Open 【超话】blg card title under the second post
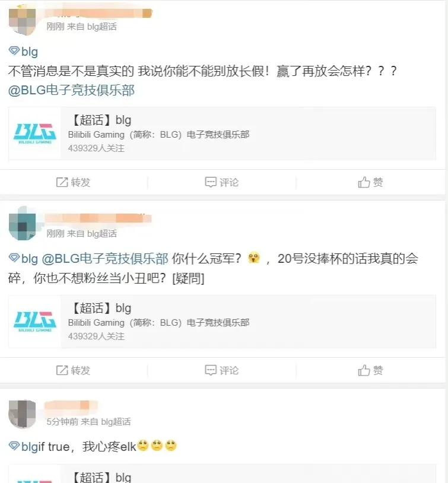This screenshot has height=483, width=448. [100, 308]
